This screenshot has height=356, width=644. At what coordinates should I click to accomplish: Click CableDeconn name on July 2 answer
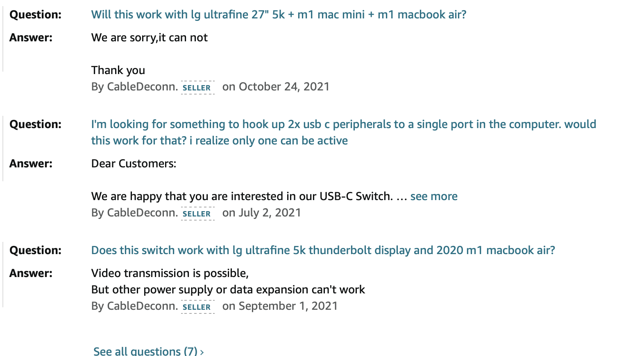(142, 213)
